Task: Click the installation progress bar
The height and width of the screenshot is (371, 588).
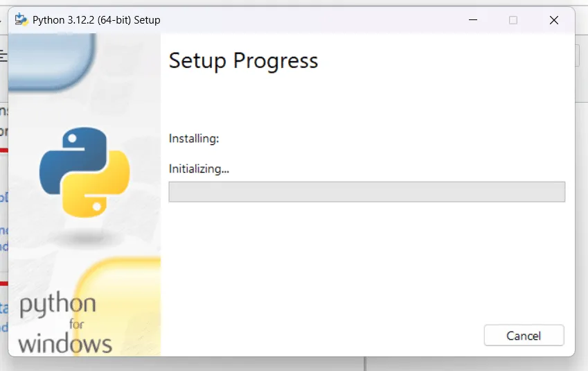Action: (x=367, y=192)
